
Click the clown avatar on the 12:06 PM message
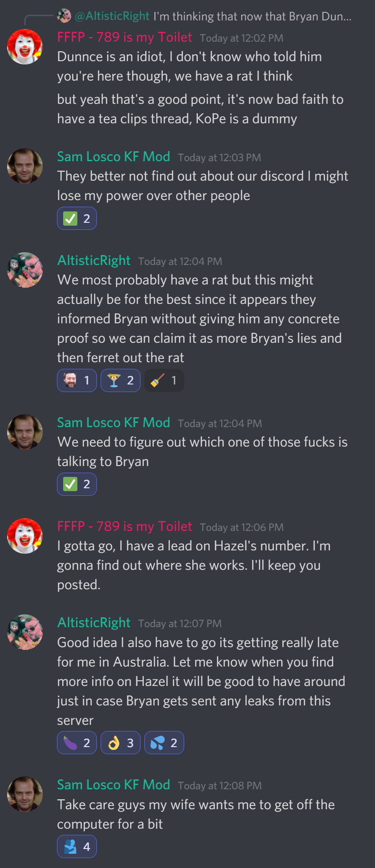25,536
